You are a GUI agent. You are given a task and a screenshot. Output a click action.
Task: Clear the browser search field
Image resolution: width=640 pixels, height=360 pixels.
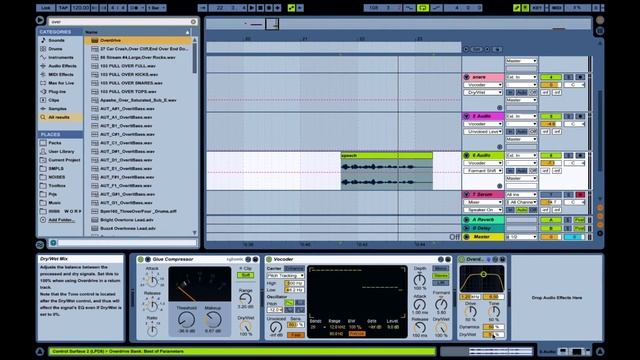point(193,22)
